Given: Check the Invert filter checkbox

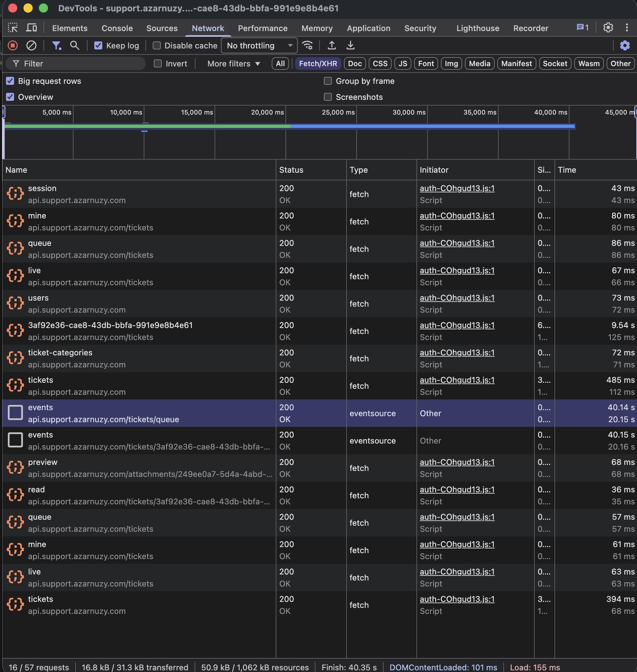Looking at the screenshot, I should [158, 64].
